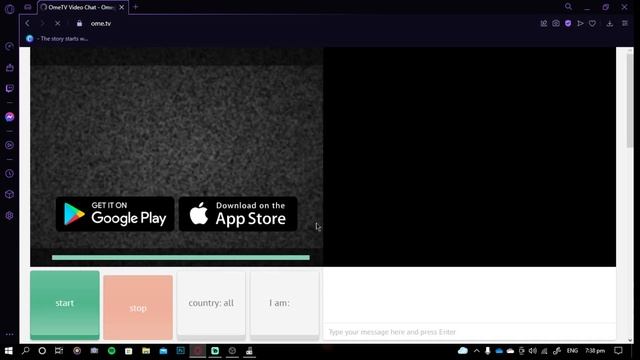Image resolution: width=640 pixels, height=360 pixels.
Task: Open Photoshop from the taskbar
Action: [x=180, y=351]
